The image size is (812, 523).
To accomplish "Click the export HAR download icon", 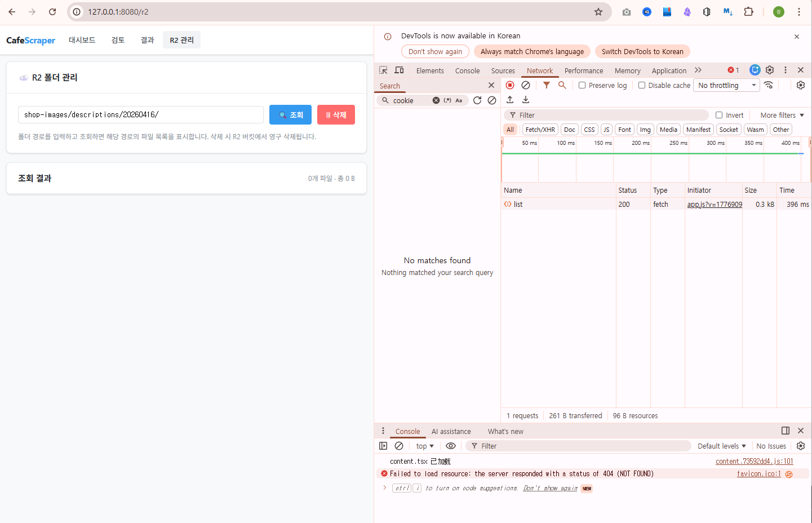I will pos(526,100).
